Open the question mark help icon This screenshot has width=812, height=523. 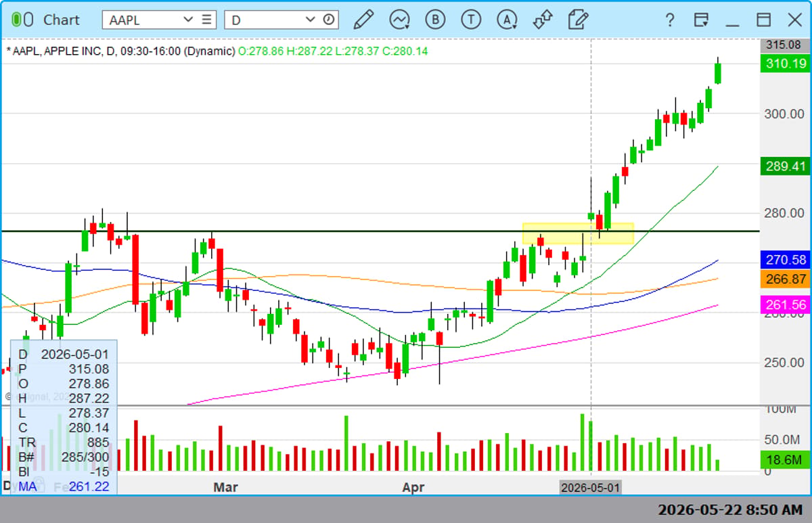pos(669,20)
